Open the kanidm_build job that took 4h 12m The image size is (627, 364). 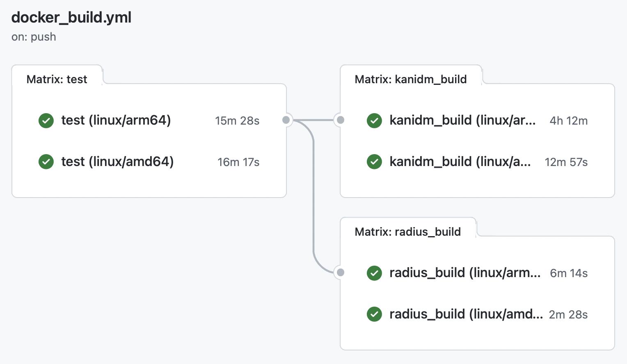pos(462,121)
